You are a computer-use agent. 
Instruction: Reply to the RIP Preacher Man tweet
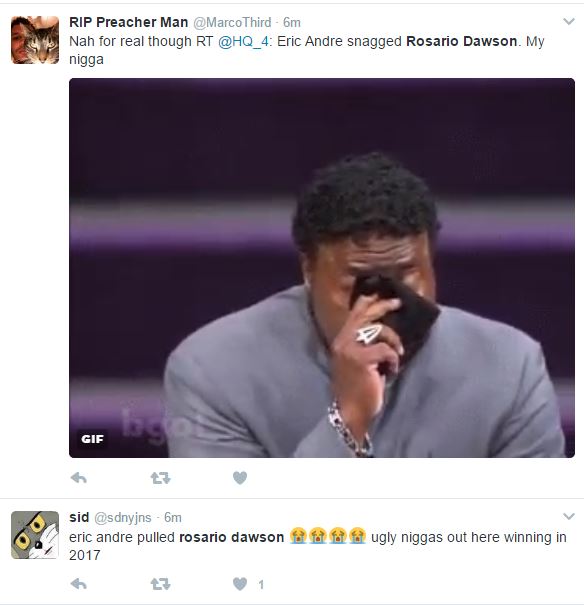79,478
